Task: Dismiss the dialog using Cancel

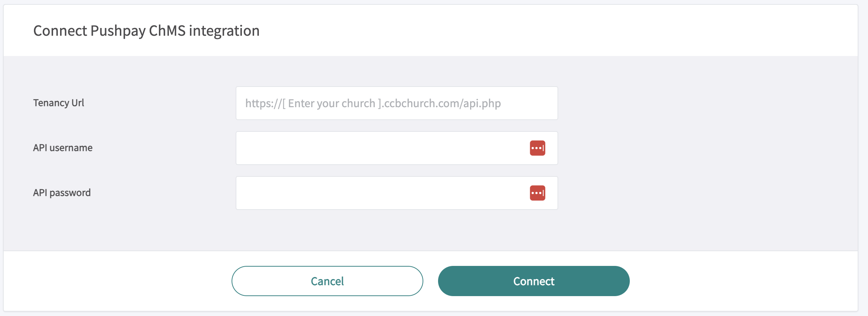Action: tap(327, 281)
